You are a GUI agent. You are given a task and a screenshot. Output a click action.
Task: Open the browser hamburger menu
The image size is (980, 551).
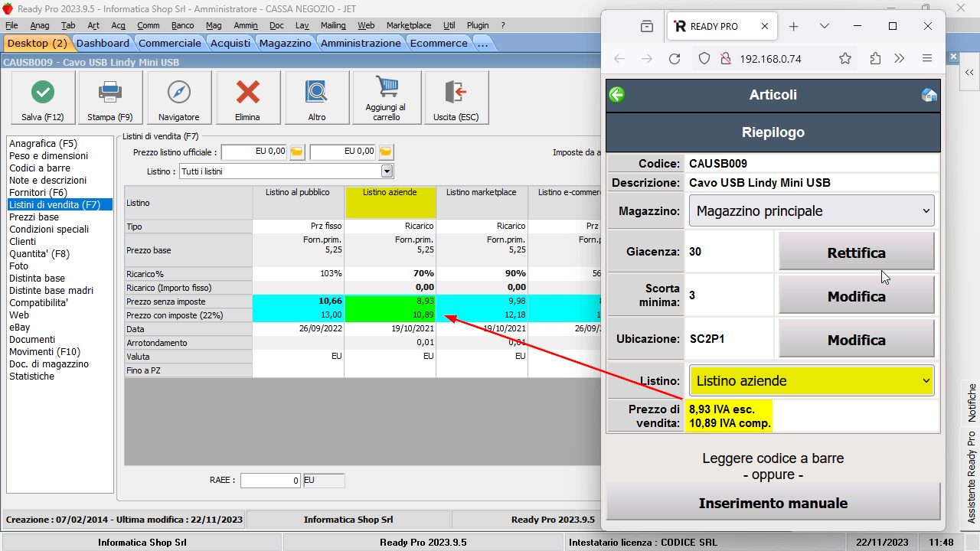click(927, 59)
